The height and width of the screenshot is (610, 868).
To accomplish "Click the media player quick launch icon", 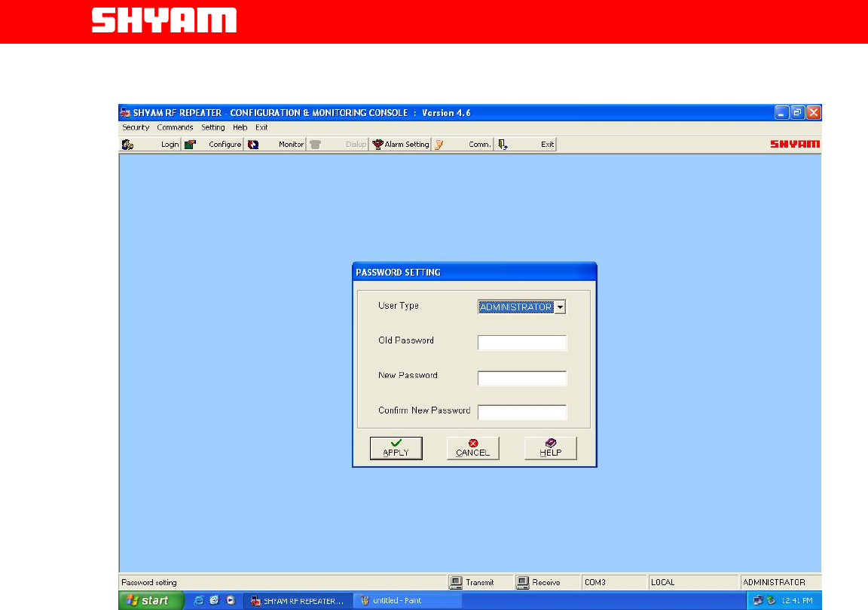I will tap(231, 601).
